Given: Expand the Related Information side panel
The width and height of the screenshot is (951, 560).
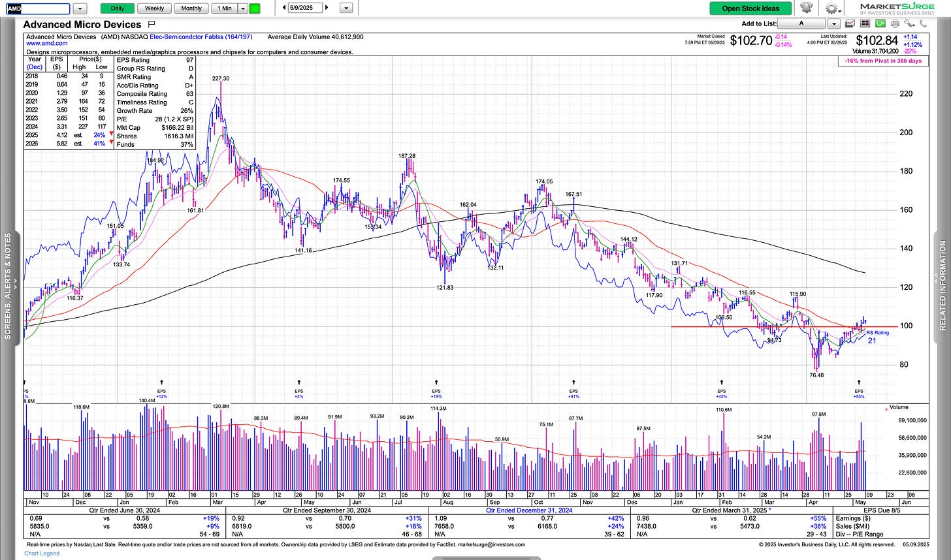Looking at the screenshot, I should 943,285.
